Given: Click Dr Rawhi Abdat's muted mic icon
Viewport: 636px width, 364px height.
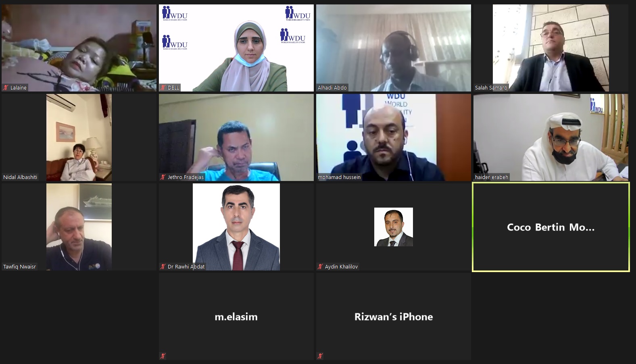Looking at the screenshot, I should tap(163, 266).
